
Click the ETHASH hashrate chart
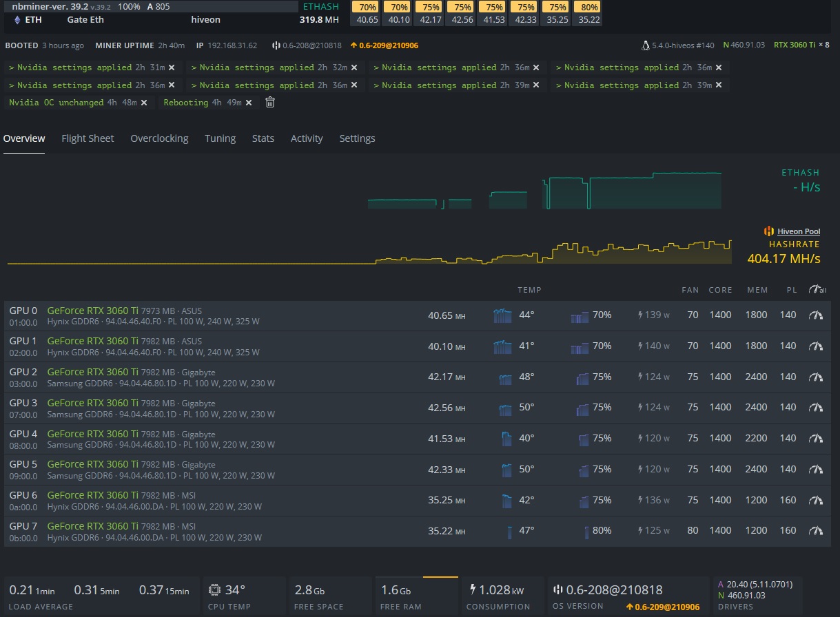pos(544,191)
